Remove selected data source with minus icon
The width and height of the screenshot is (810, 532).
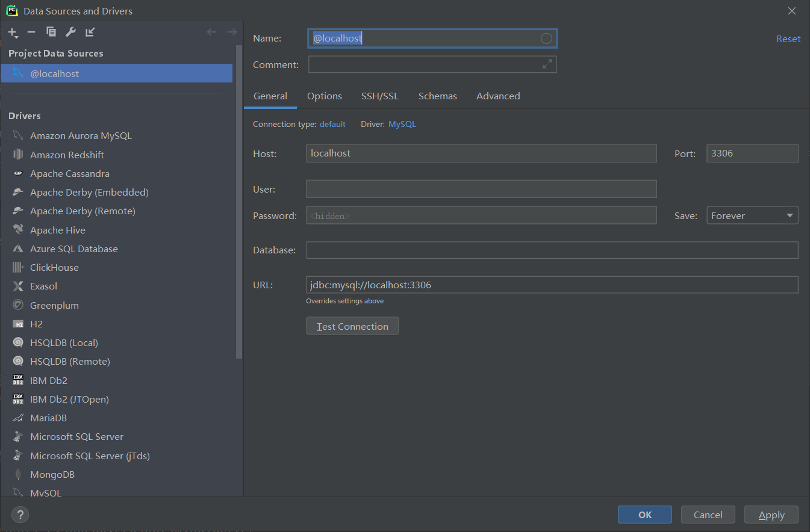pos(31,32)
